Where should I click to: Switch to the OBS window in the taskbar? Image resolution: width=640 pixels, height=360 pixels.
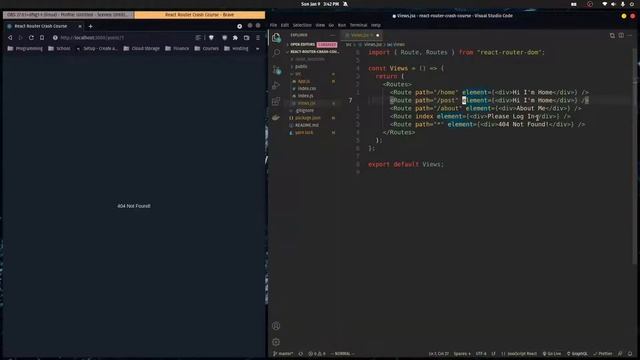point(68,15)
